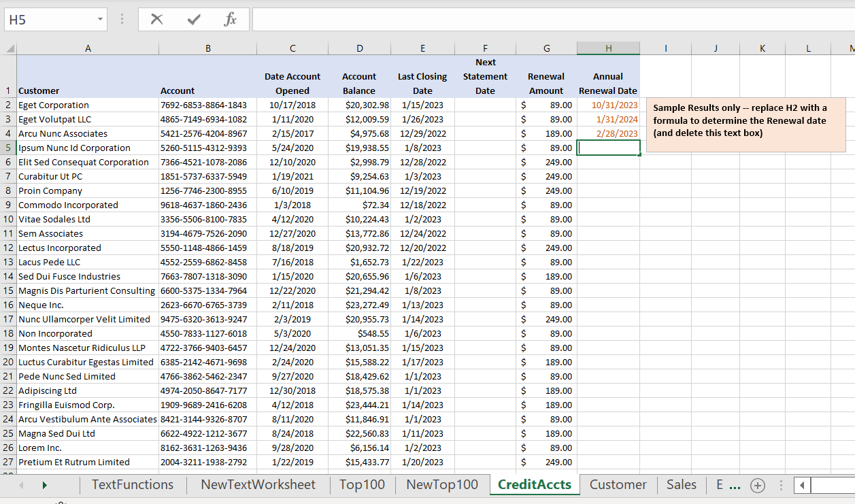Click the Enter checkmark formula icon
This screenshot has width=855, height=504.
coord(194,20)
